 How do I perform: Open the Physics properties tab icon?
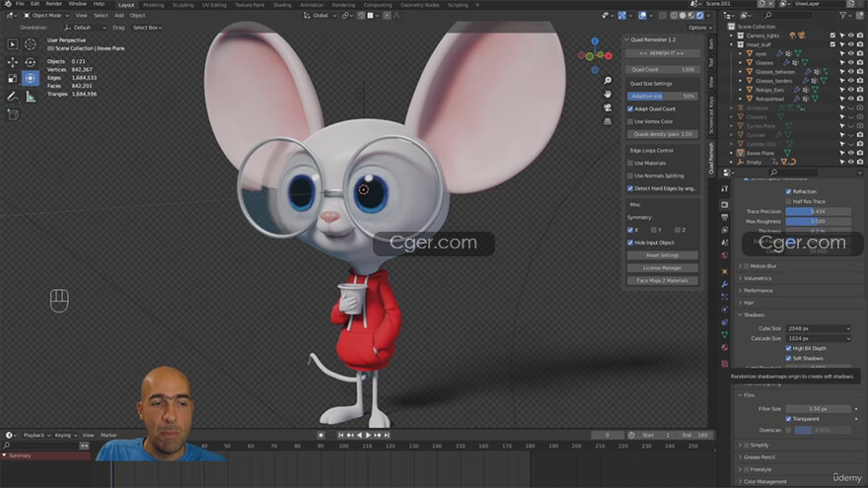click(x=725, y=310)
